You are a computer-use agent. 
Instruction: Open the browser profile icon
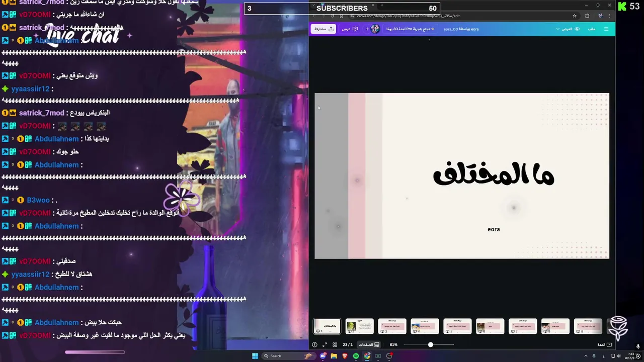[600, 16]
